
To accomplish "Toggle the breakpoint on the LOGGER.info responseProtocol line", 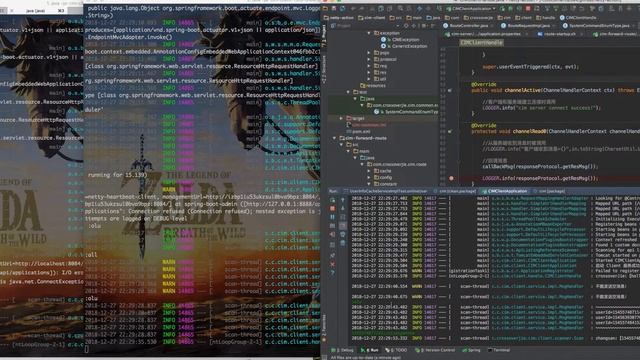I will [451, 178].
